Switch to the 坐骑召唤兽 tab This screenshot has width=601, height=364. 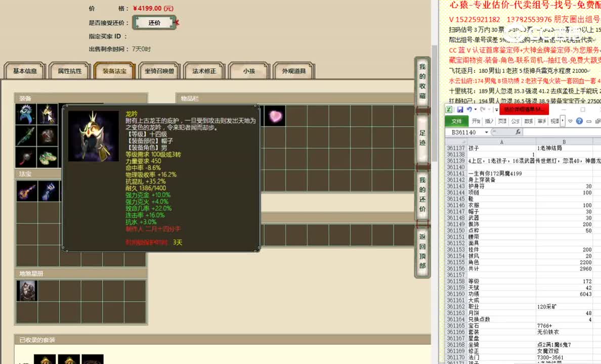point(160,71)
